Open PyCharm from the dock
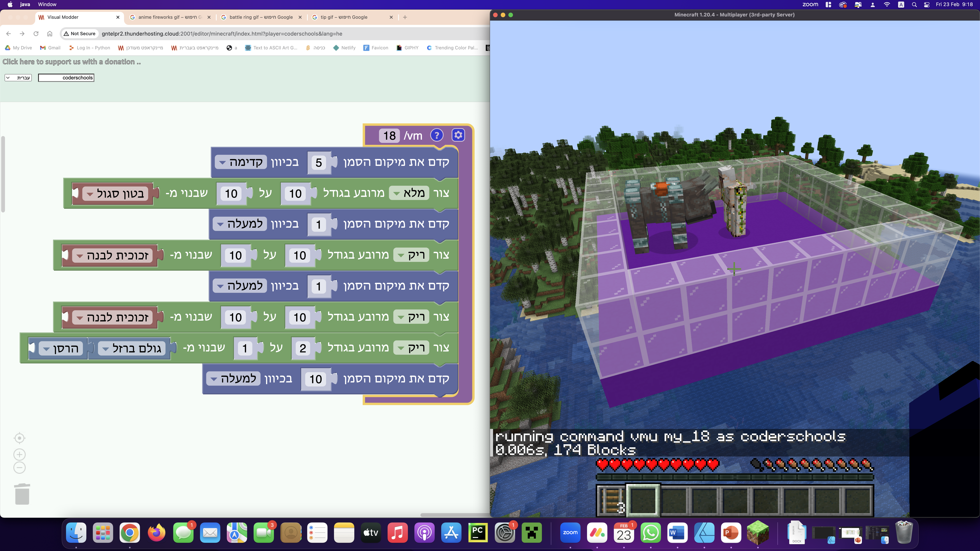The image size is (980, 551). [478, 532]
